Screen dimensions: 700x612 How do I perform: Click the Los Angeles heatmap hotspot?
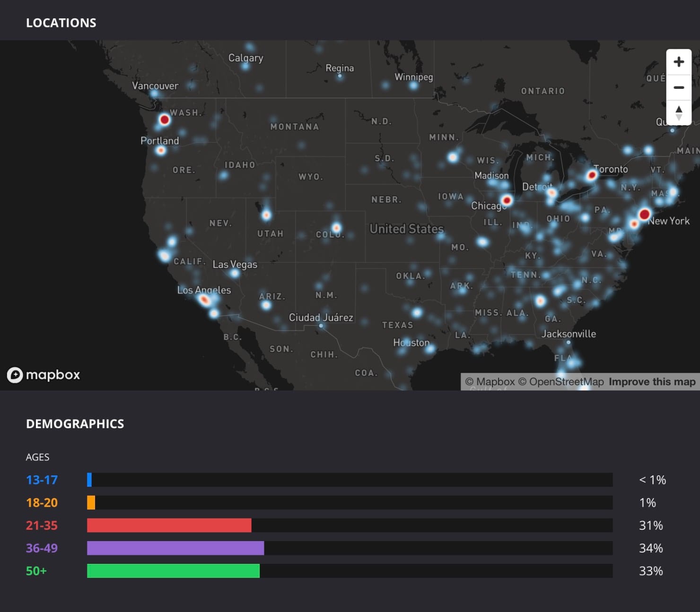[205, 300]
